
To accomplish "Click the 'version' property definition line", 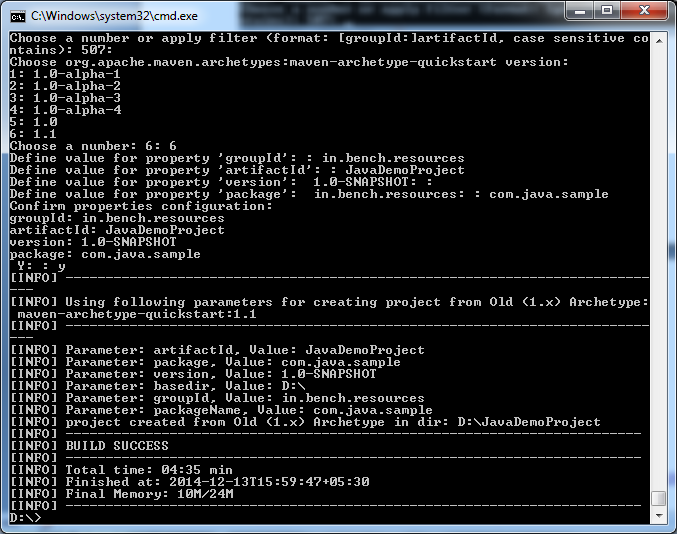I will 221,182.
